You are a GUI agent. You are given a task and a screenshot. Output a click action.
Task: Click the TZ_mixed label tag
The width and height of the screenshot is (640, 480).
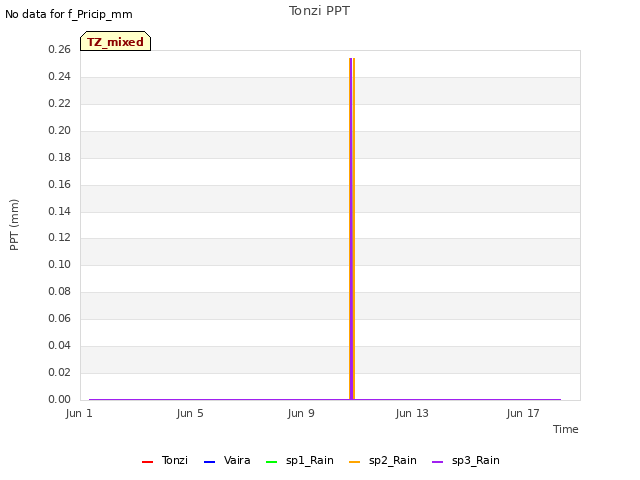(116, 41)
